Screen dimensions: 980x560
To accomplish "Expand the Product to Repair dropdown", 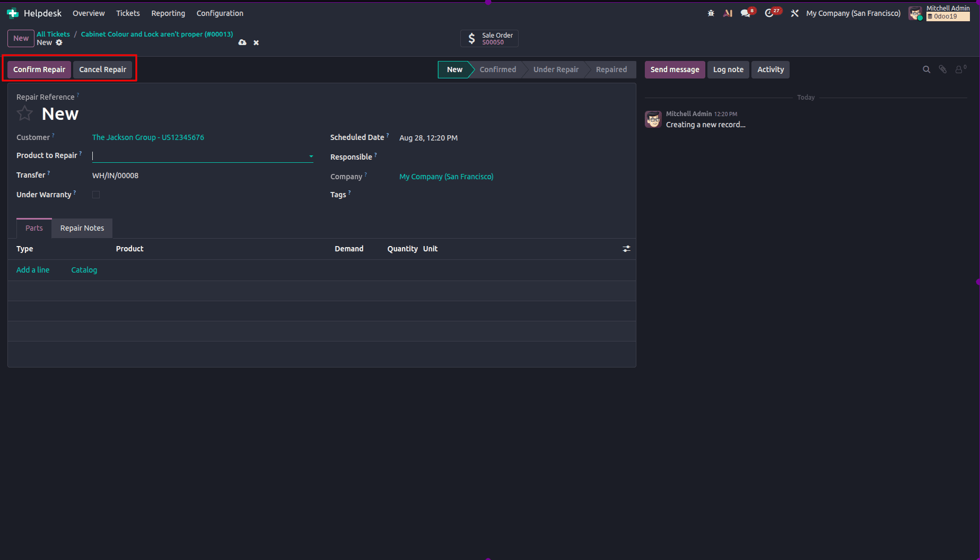I will (x=311, y=156).
